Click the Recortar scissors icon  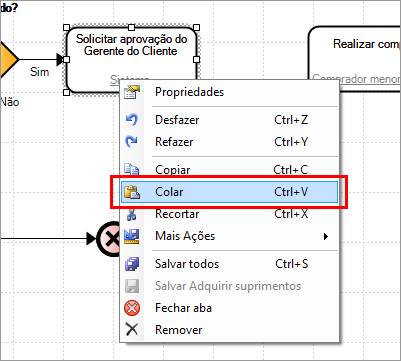pos(131,215)
